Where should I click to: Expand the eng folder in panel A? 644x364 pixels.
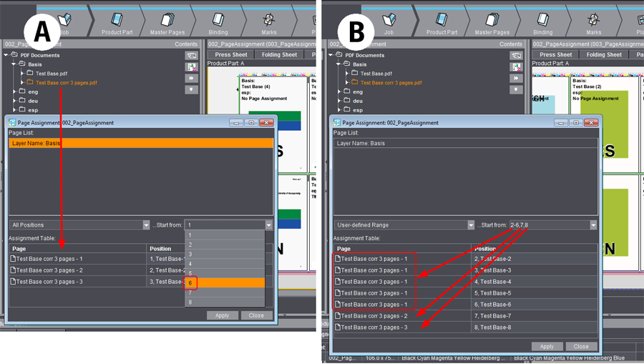15,92
